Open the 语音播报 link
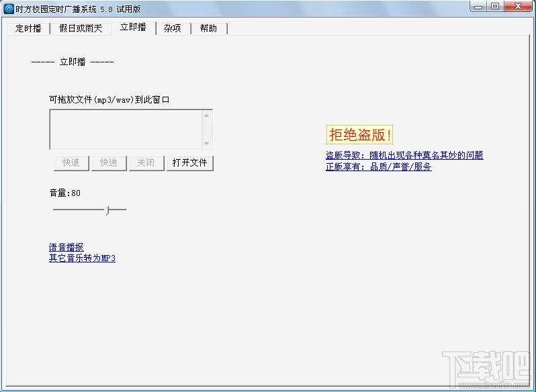 (x=66, y=247)
